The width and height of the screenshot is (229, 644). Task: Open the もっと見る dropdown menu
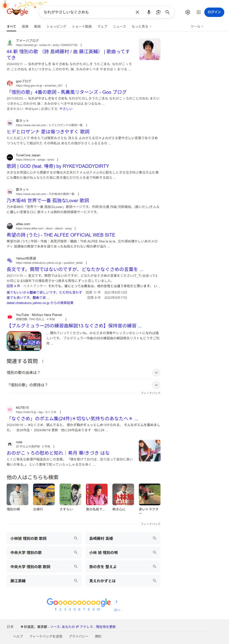pyautogui.click(x=142, y=26)
